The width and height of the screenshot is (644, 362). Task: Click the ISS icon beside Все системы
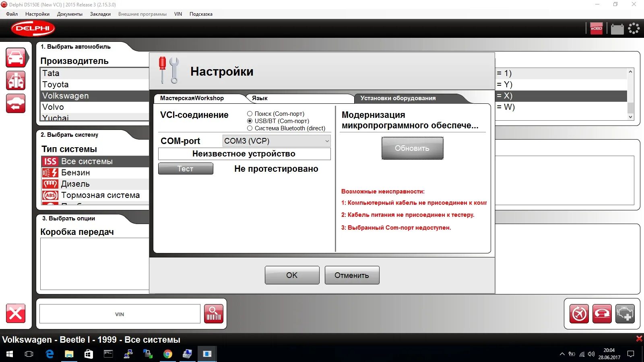tap(50, 161)
